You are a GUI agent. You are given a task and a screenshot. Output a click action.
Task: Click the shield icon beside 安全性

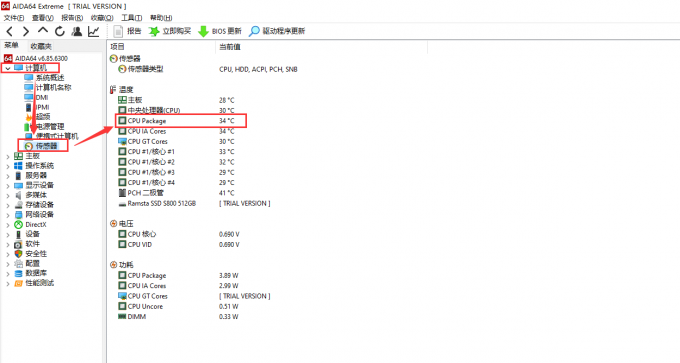pos(18,254)
